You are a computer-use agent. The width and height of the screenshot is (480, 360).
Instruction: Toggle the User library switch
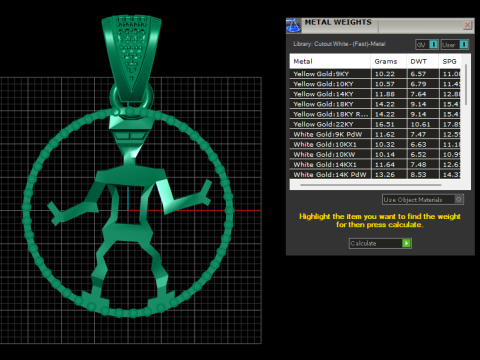(464, 44)
